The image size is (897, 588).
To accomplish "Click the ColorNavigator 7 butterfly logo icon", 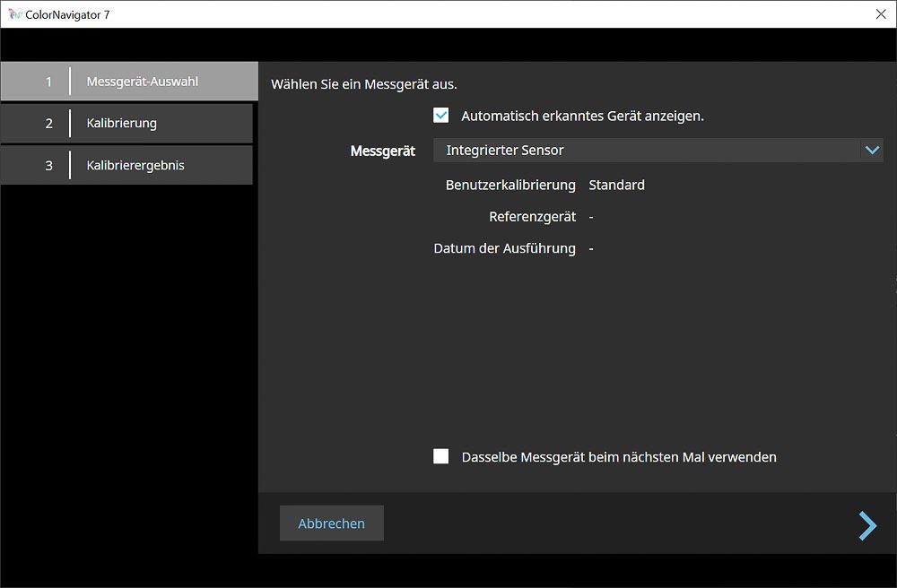I will (x=14, y=14).
